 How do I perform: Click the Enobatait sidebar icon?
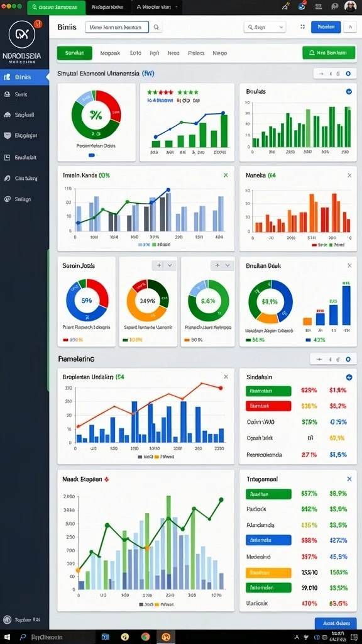(x=6, y=157)
